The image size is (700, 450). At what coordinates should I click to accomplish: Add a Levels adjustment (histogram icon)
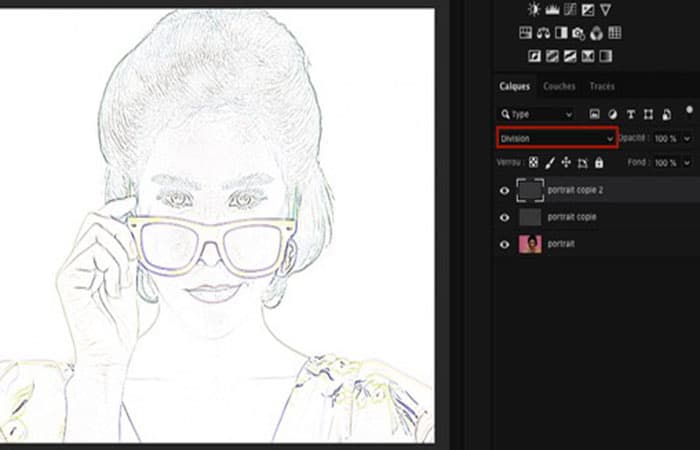[552, 9]
